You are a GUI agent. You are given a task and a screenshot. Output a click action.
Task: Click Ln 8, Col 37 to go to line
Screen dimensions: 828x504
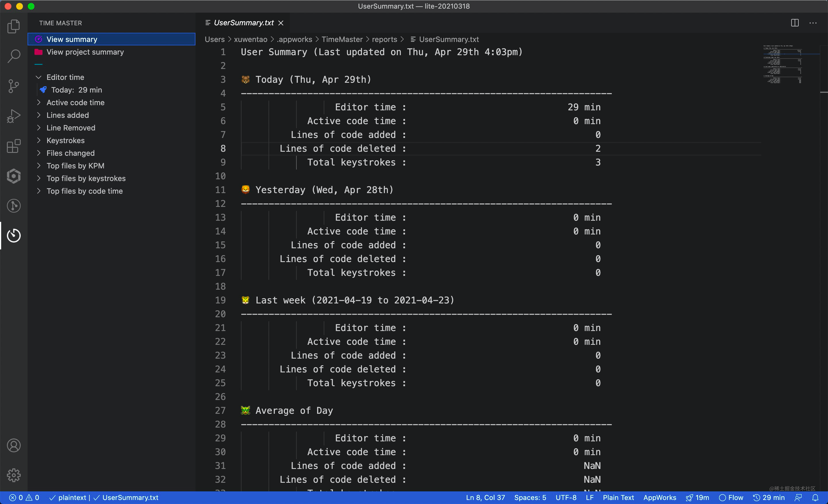pos(485,497)
